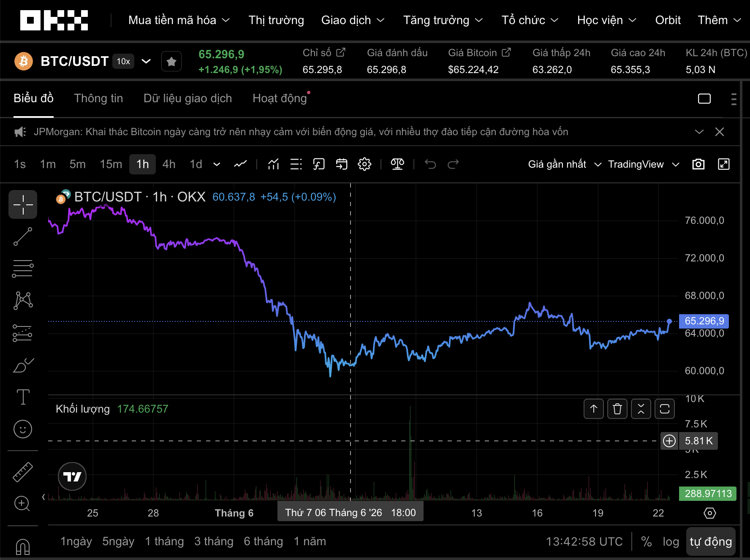Screen dimensions: 750x560
Task: Toggle percent scale on price axis
Action: [x=646, y=542]
